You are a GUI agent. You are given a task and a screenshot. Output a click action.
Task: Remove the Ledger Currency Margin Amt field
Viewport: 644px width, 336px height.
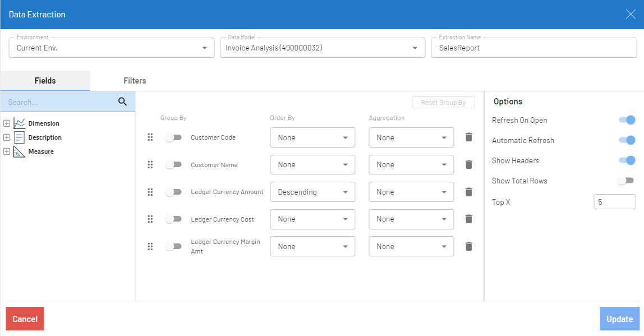469,246
